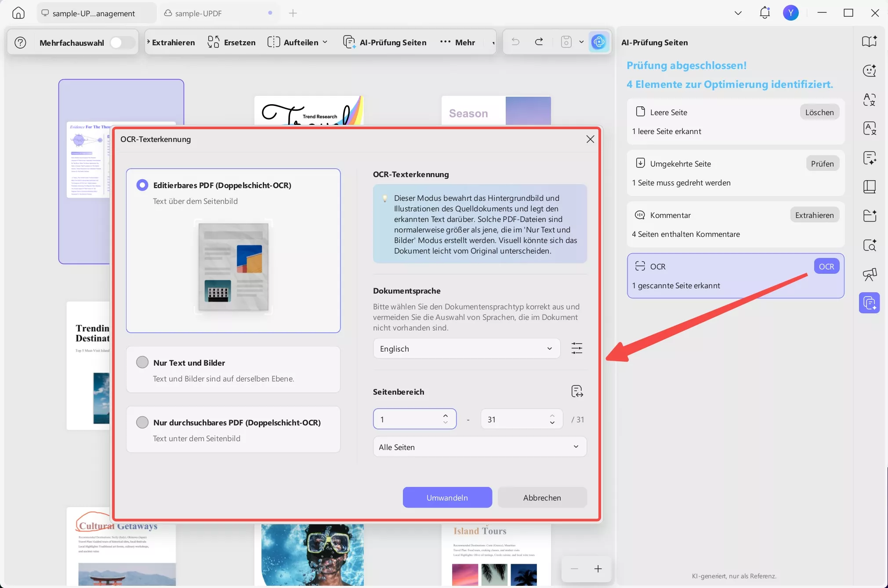Click the OCR language settings icon

point(576,348)
